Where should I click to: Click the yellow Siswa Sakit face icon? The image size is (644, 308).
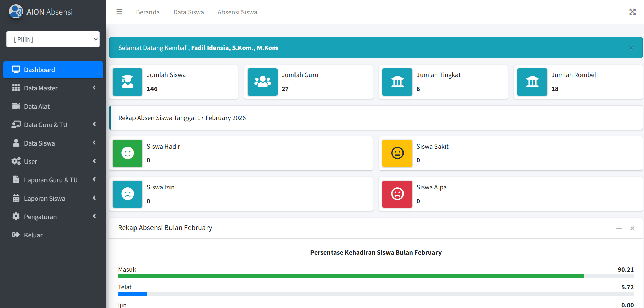pyautogui.click(x=397, y=153)
